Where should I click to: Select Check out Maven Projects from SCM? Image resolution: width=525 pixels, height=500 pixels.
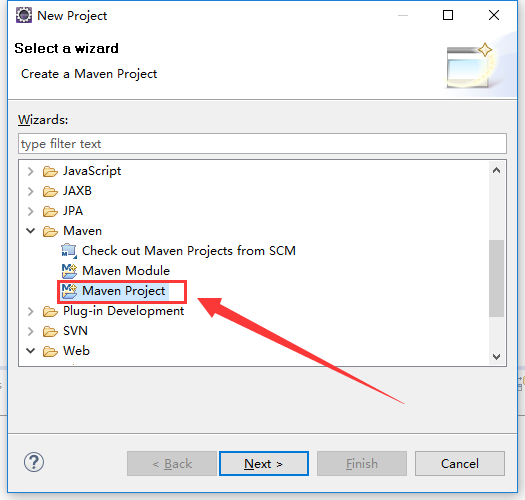coord(189,251)
